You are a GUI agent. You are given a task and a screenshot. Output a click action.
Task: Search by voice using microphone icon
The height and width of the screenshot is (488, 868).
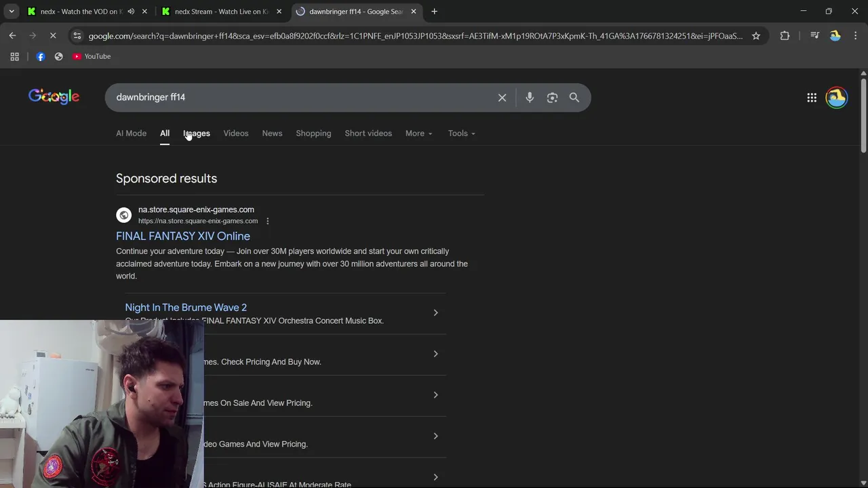(530, 98)
